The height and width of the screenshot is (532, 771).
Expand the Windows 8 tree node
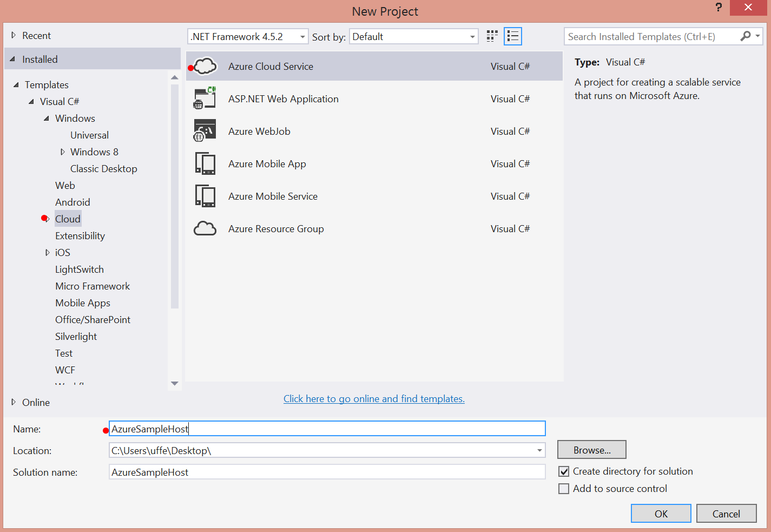[x=63, y=152]
